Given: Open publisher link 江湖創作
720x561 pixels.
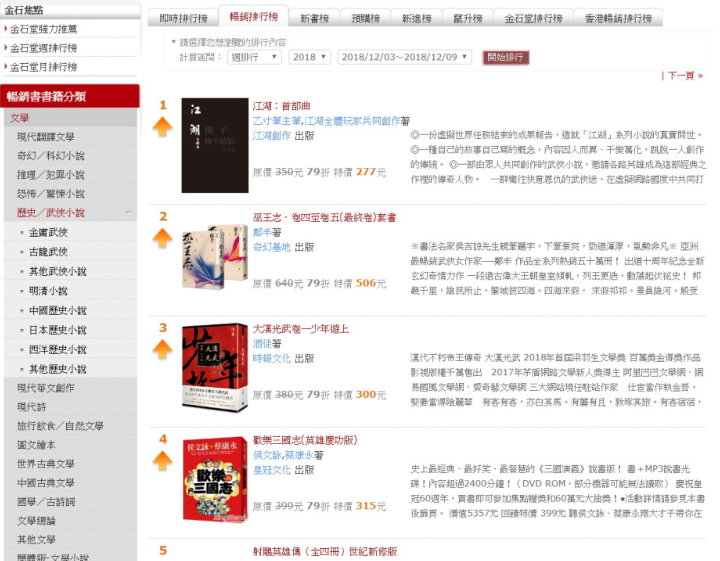Looking at the screenshot, I should (272, 135).
